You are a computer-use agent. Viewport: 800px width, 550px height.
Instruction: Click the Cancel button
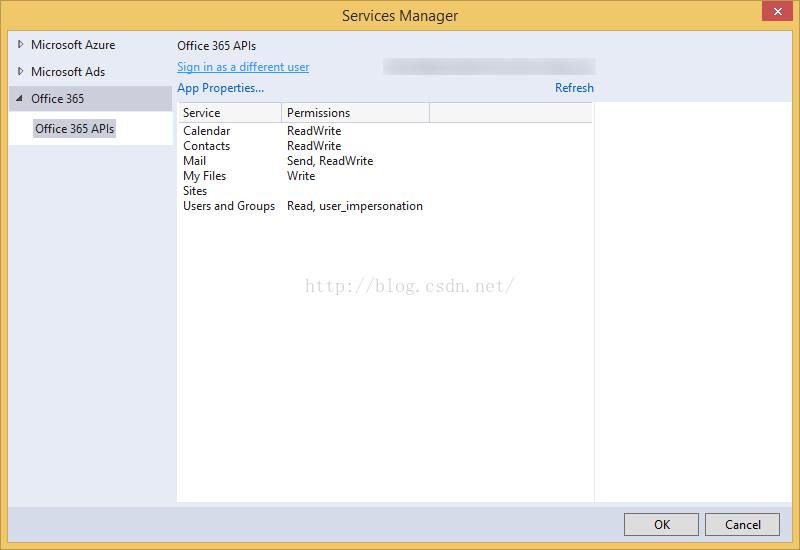tap(742, 524)
